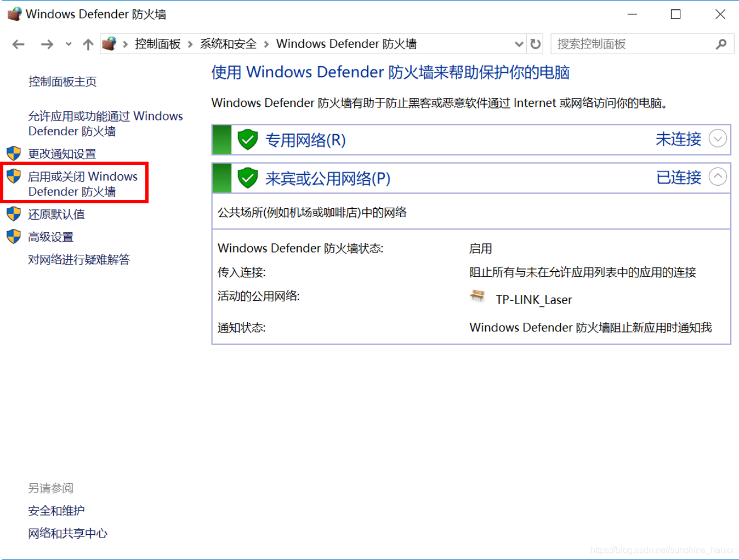Open 还原默认值 link
The width and height of the screenshot is (739, 560).
(x=57, y=214)
